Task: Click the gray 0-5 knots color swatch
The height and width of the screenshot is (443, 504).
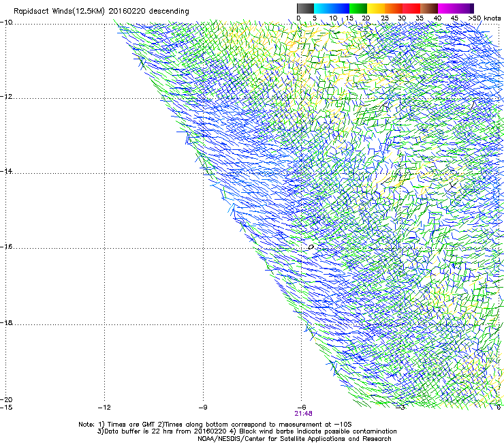Action: (305, 8)
